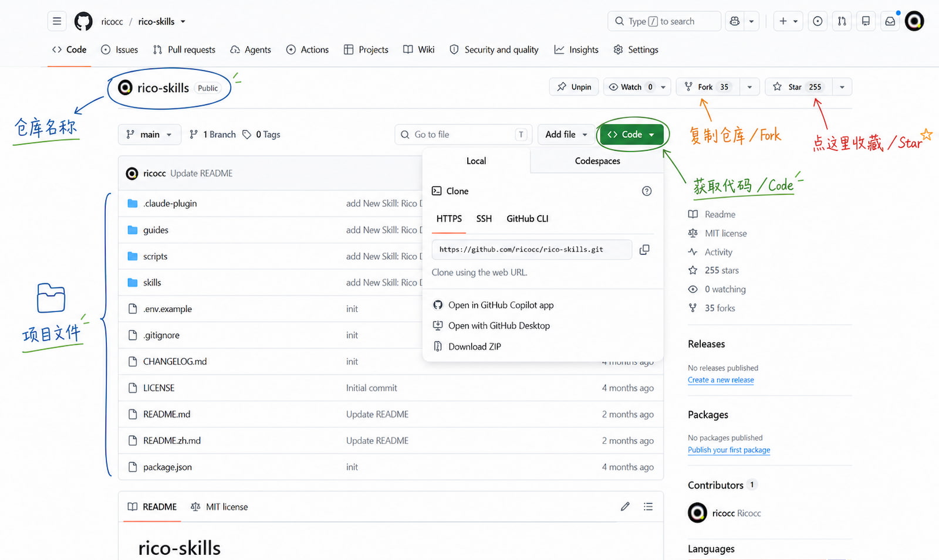Open the .claude-plugin folder
939x560 pixels.
point(170,203)
